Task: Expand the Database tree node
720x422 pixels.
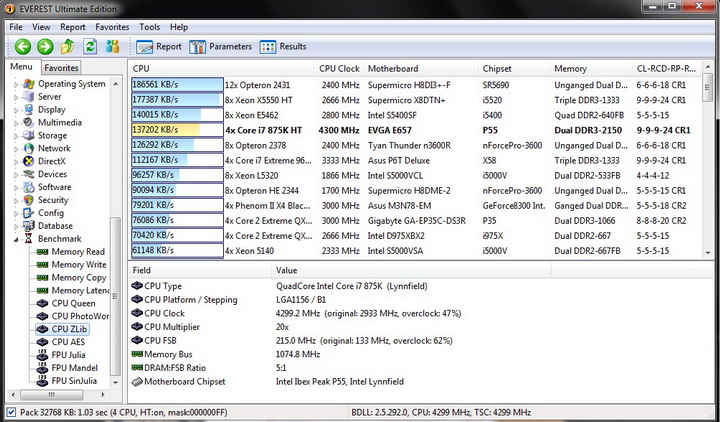Action: tap(16, 226)
